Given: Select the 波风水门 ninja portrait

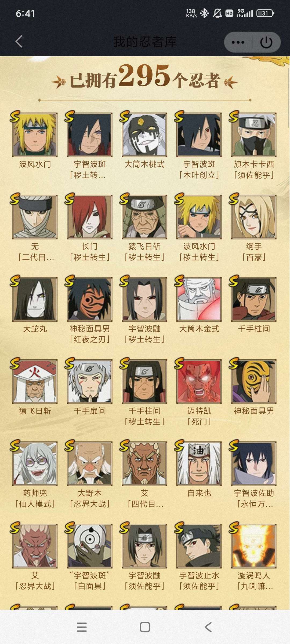Looking at the screenshot, I should coord(35,135).
